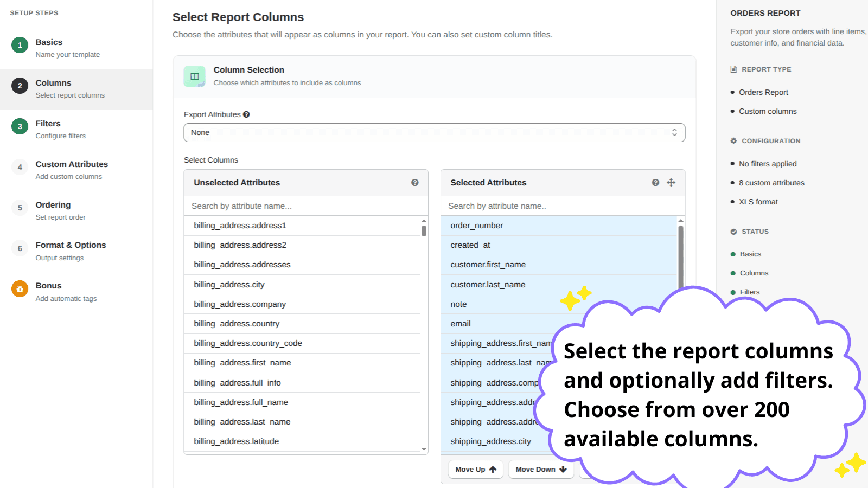Open the Export Attributes dropdown showing None

[x=434, y=132]
